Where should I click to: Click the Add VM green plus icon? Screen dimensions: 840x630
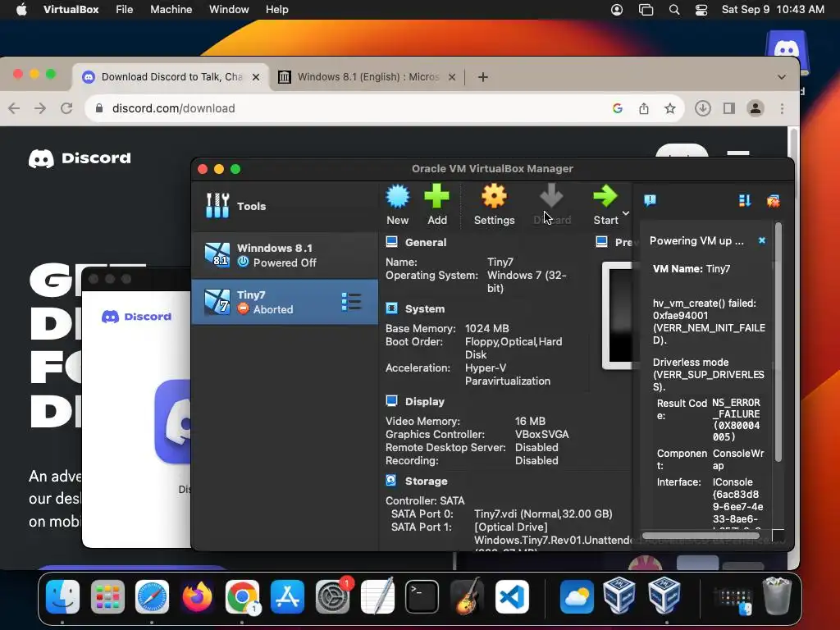point(436,196)
